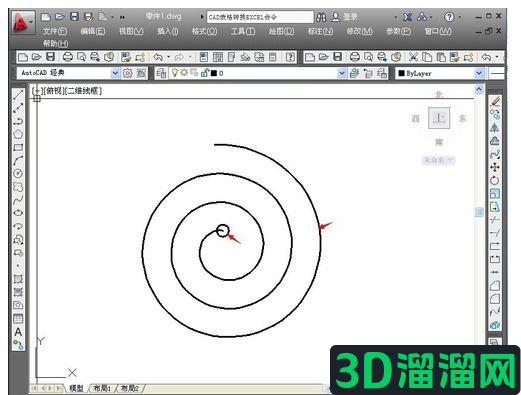Open the 插入(I) menu
The width and height of the screenshot is (521, 395).
168,31
